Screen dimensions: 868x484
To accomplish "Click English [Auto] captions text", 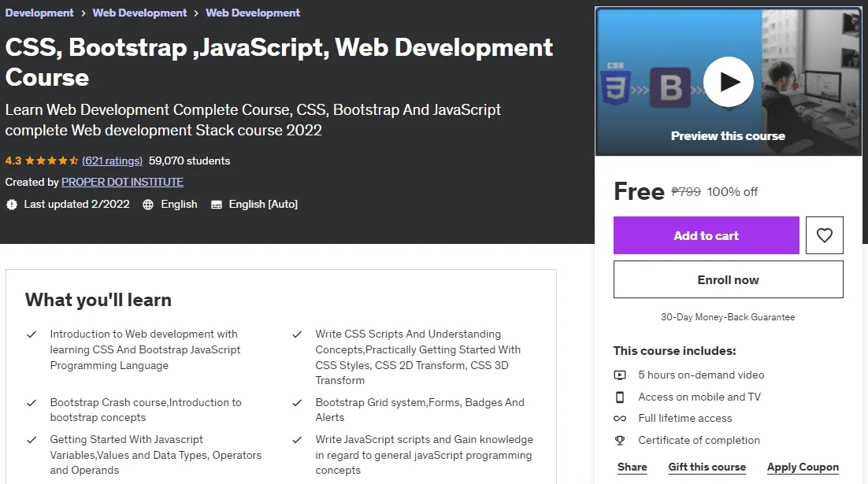I will coord(263,205).
